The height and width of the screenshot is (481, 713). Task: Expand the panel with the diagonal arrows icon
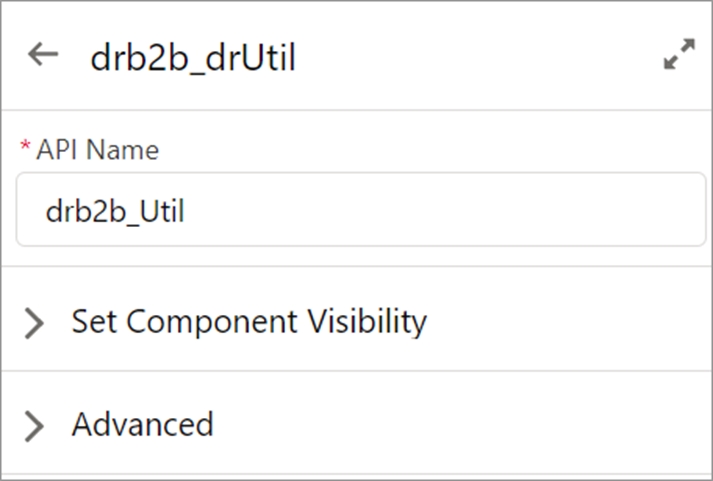679,55
